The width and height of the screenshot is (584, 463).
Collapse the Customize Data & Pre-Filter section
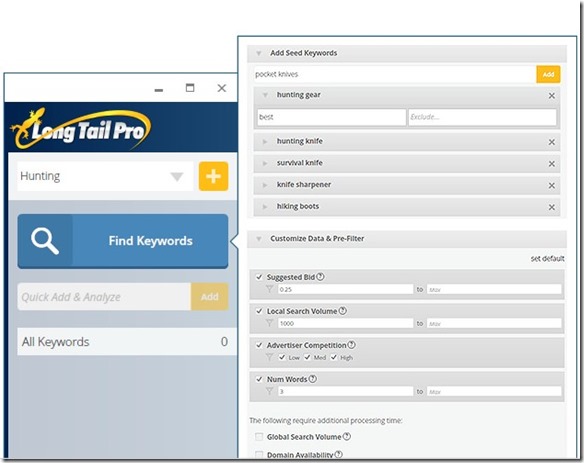tap(259, 239)
